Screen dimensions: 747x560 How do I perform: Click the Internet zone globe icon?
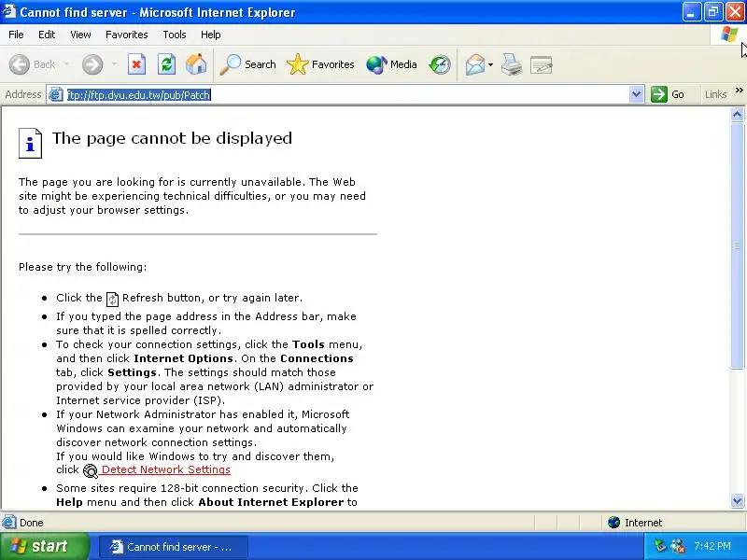[613, 523]
